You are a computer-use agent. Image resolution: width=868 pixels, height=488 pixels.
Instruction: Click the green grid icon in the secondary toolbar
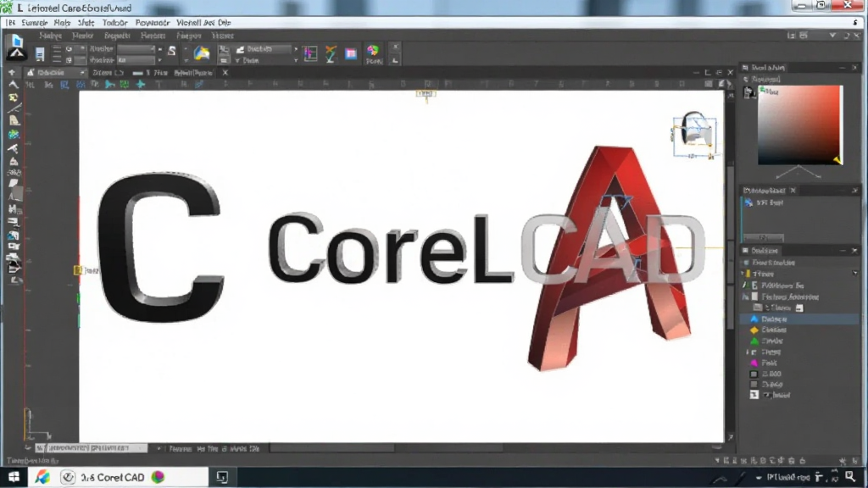[x=125, y=84]
